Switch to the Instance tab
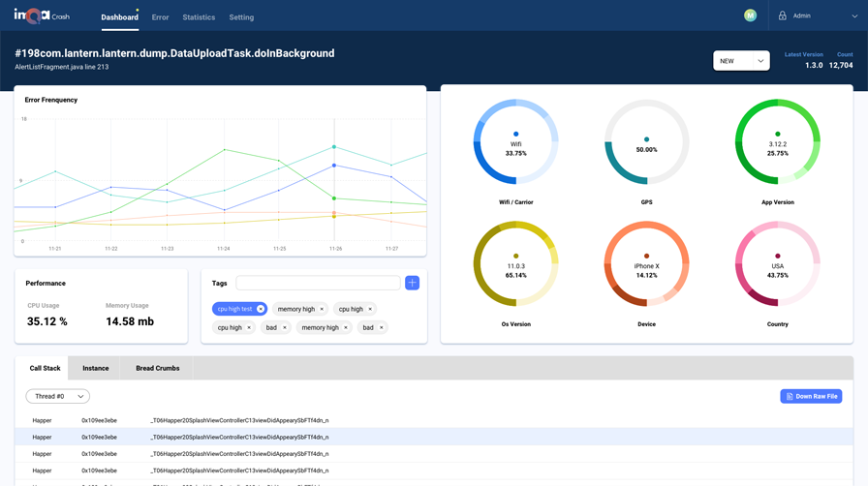Image resolution: width=868 pixels, height=486 pixels. [x=95, y=368]
